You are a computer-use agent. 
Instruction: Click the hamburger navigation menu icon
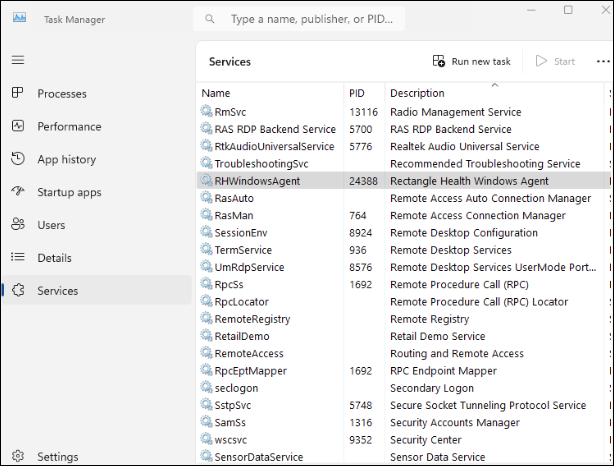[17, 60]
